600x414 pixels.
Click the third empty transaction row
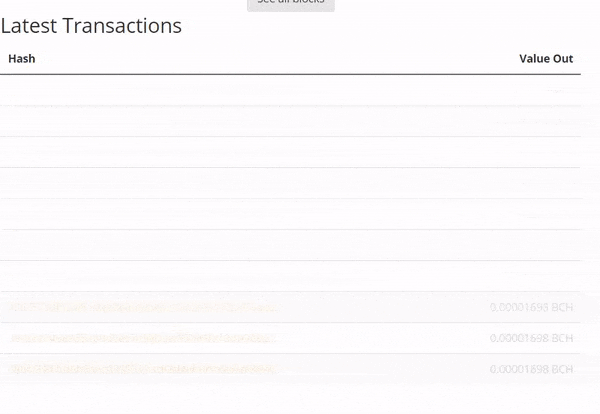click(290, 152)
